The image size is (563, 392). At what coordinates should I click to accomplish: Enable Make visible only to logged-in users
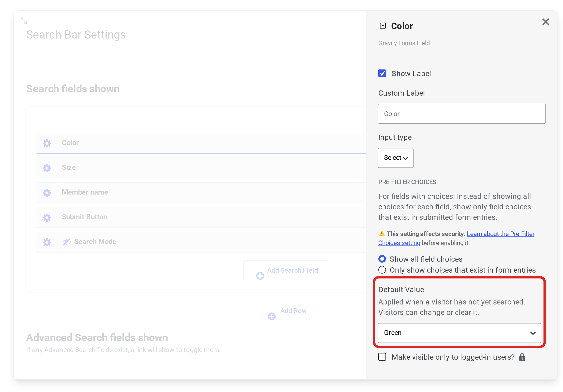(x=382, y=357)
